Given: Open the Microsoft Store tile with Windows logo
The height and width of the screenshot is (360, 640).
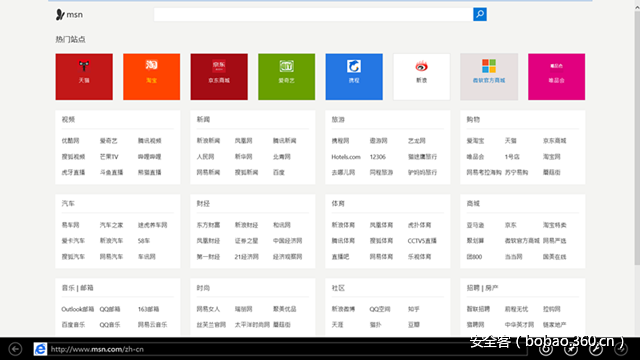Looking at the screenshot, I should pyautogui.click(x=489, y=77).
